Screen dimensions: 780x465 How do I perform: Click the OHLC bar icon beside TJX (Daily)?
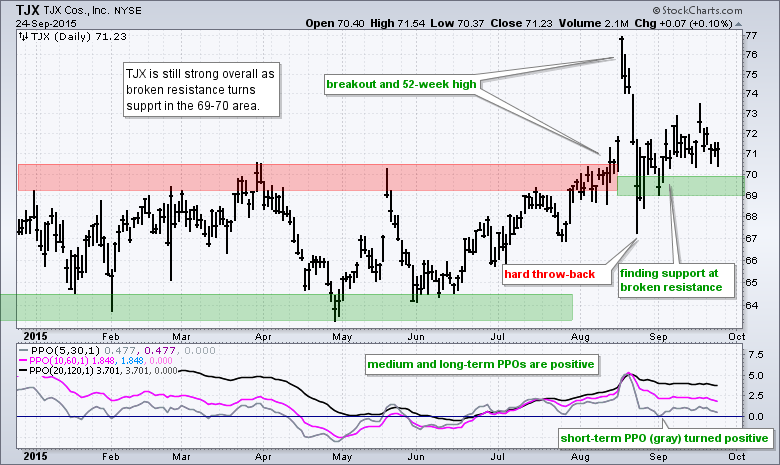[x=23, y=36]
